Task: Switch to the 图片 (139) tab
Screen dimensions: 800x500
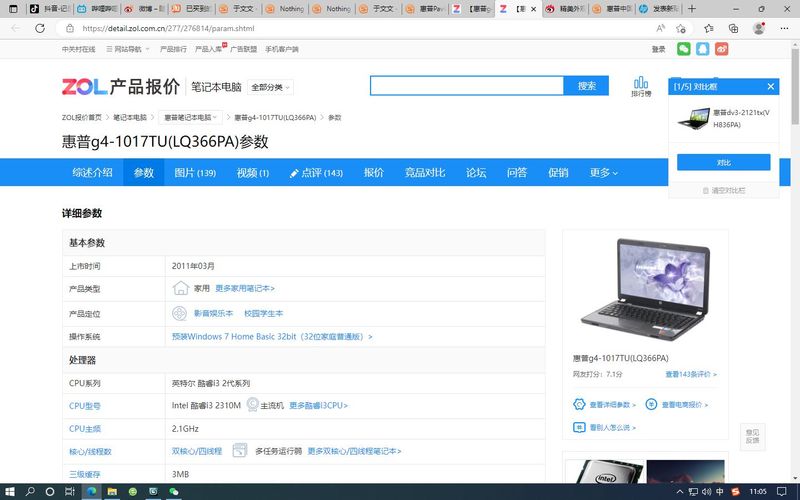Action: tap(194, 173)
